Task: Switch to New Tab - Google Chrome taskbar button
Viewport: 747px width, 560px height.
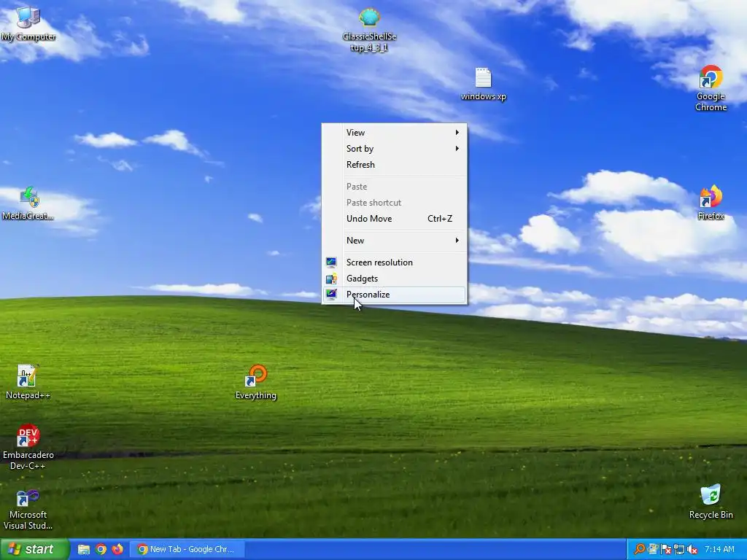Action: click(x=189, y=550)
